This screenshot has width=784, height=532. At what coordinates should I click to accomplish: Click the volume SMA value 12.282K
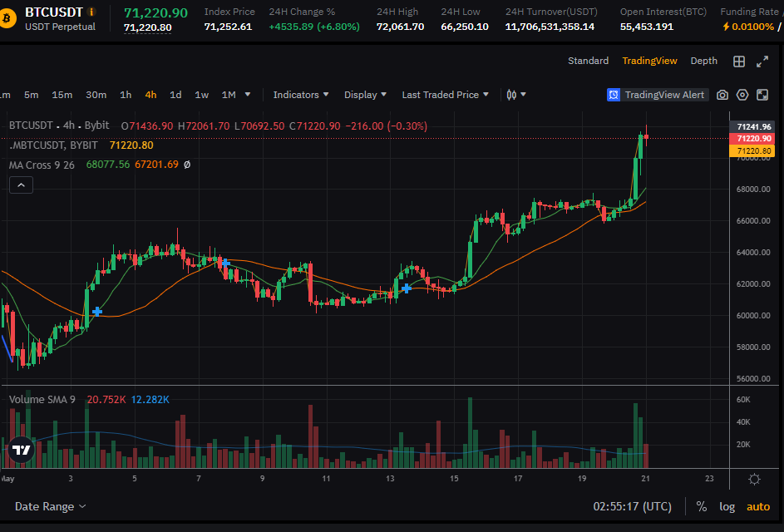150,400
